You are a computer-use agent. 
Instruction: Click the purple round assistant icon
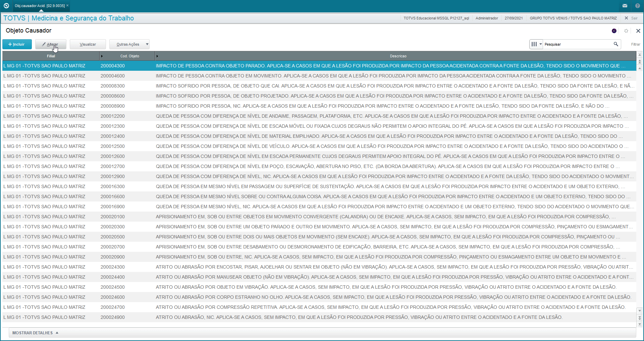[614, 31]
